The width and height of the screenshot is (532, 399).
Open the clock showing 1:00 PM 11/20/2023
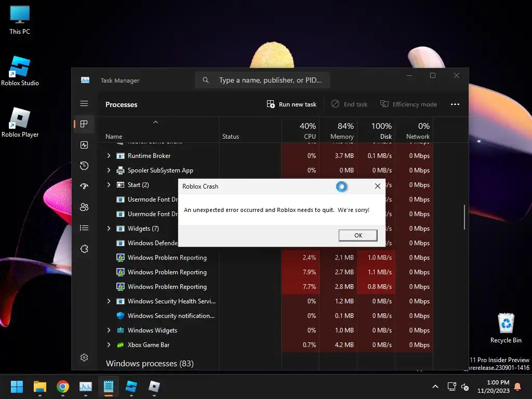click(494, 387)
